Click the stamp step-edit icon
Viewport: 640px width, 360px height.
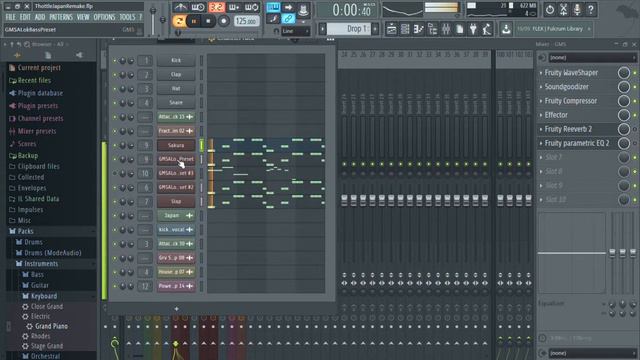click(x=303, y=10)
